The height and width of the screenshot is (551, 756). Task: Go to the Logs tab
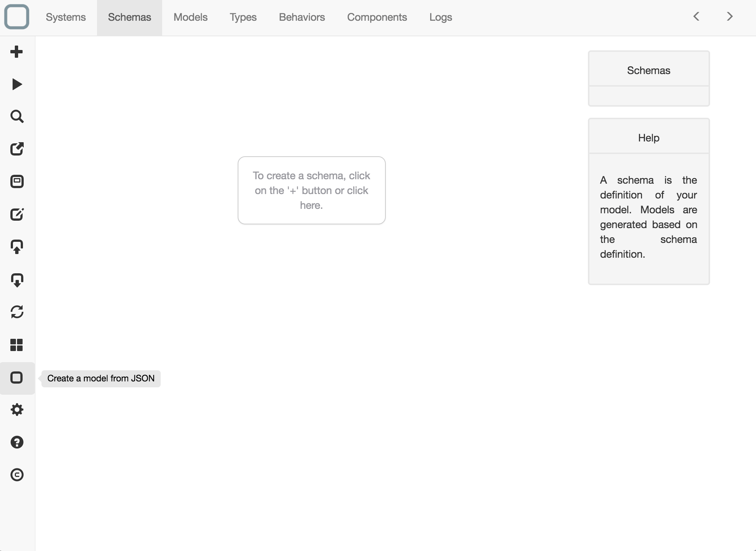(x=441, y=17)
